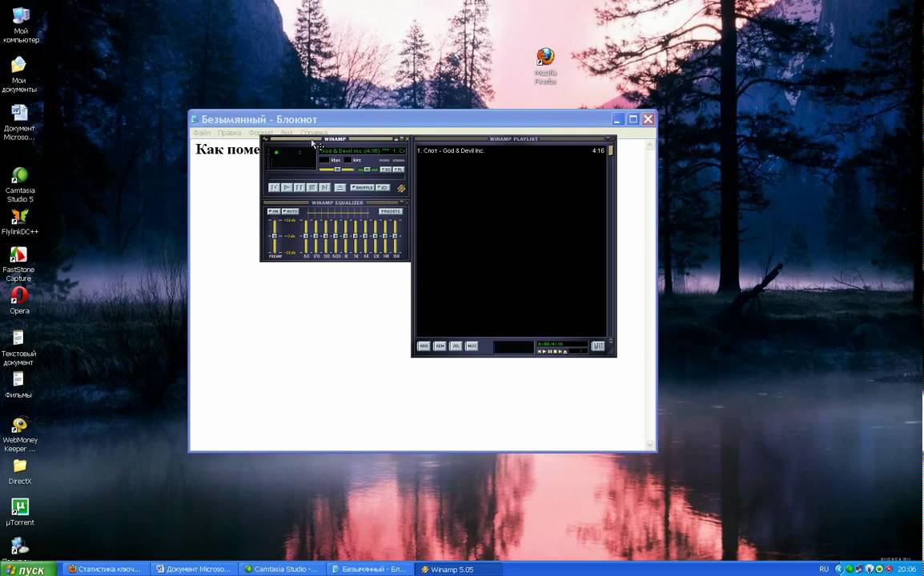Viewport: 924px width, 576px height.
Task: Click the Блокнот vertical scrollbar down arrow
Action: coord(651,446)
